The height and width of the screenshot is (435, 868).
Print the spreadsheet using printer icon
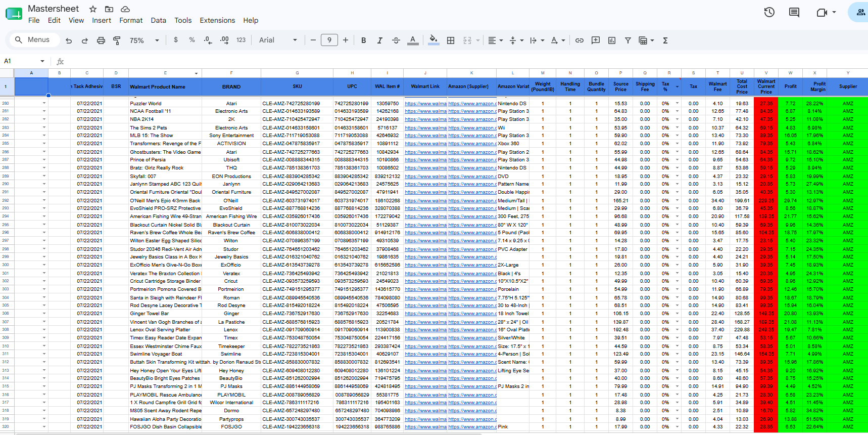pos(101,40)
